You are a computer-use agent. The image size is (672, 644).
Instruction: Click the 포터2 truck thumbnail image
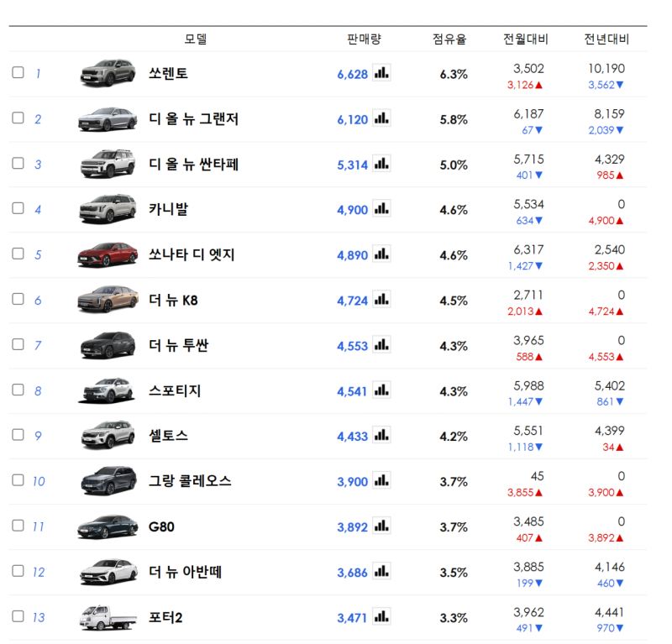(107, 617)
